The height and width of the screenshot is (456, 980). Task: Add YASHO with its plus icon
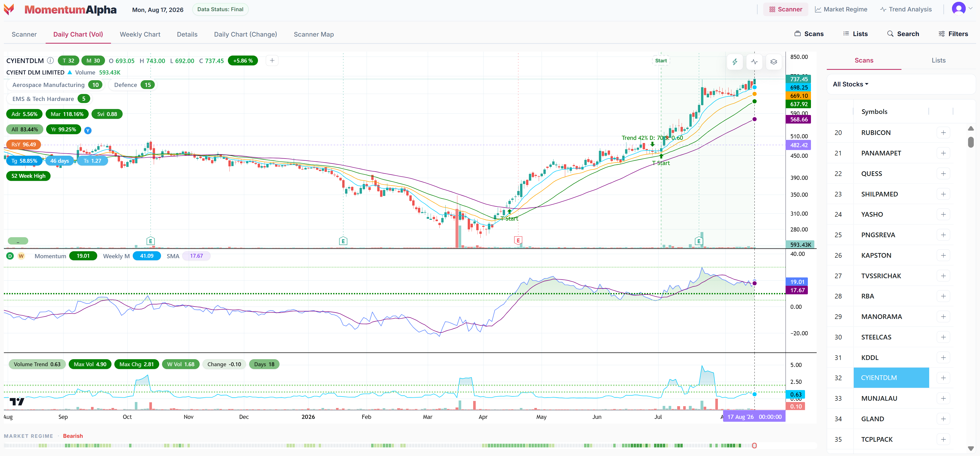tap(943, 214)
